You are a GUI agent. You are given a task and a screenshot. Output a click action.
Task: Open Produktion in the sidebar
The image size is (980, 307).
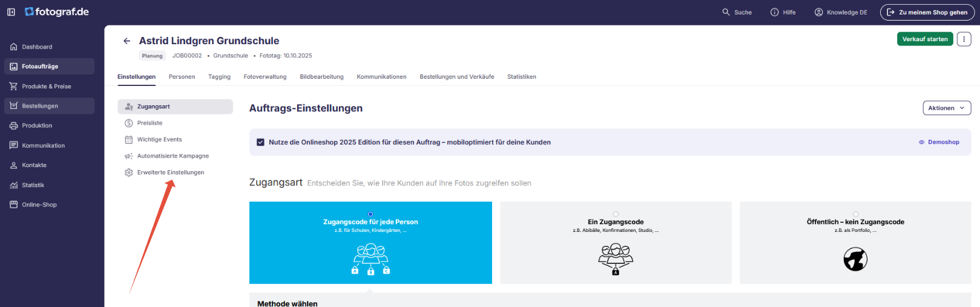[49, 126]
